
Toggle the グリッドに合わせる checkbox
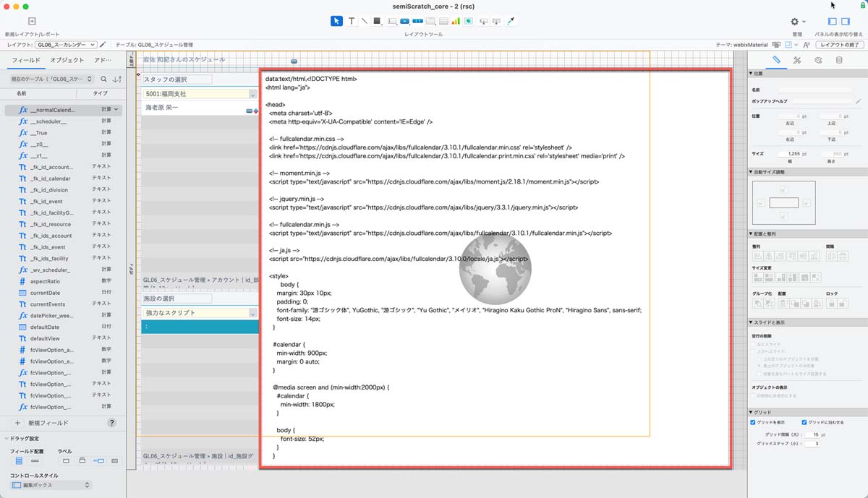tap(804, 422)
